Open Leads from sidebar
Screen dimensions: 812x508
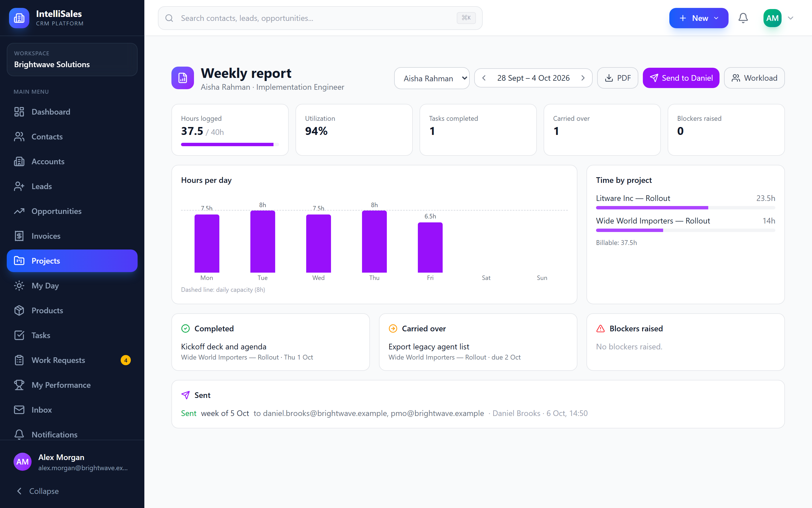(x=72, y=187)
